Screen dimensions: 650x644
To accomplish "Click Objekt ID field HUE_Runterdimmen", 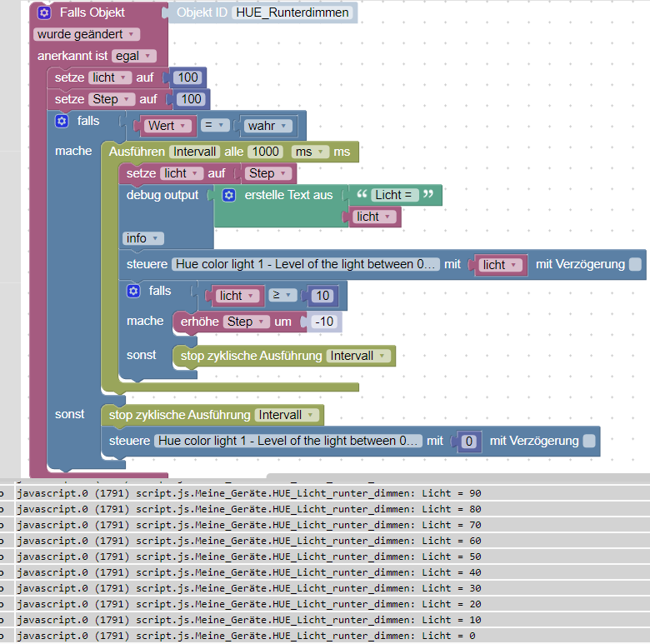I will (x=292, y=12).
